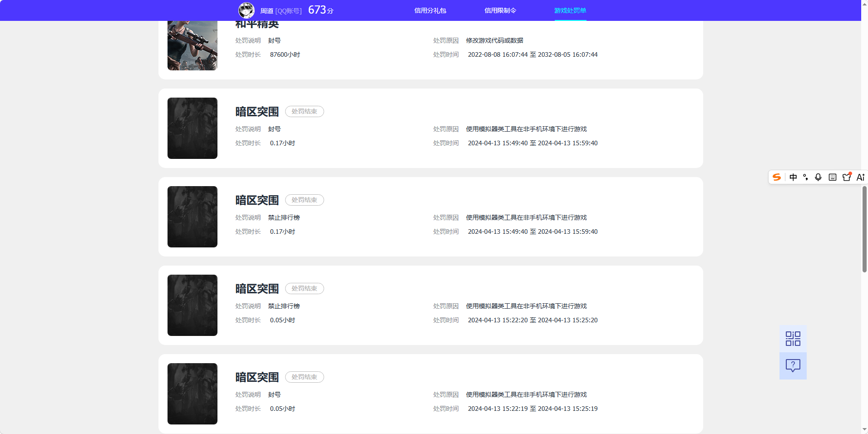868x434 pixels.
Task: Click 处罚结束 badge on 封号 0.05小时 card
Action: pos(305,377)
